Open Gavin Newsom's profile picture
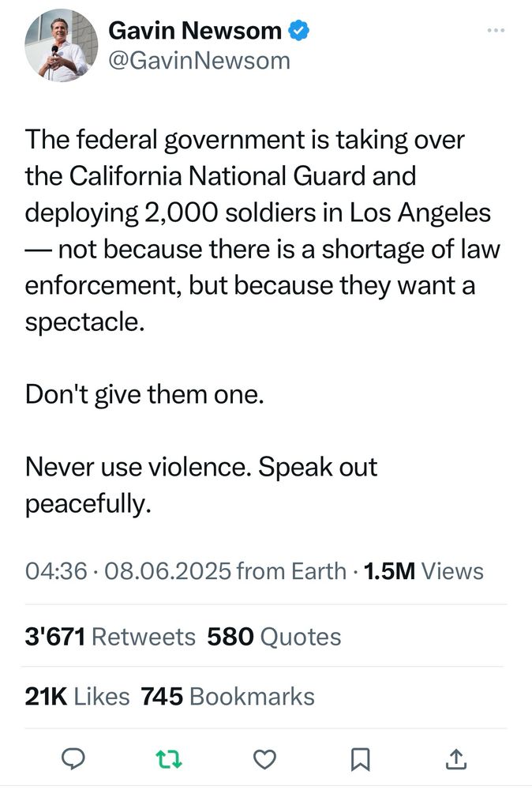Screen dimensions: 532x790 click(x=62, y=45)
